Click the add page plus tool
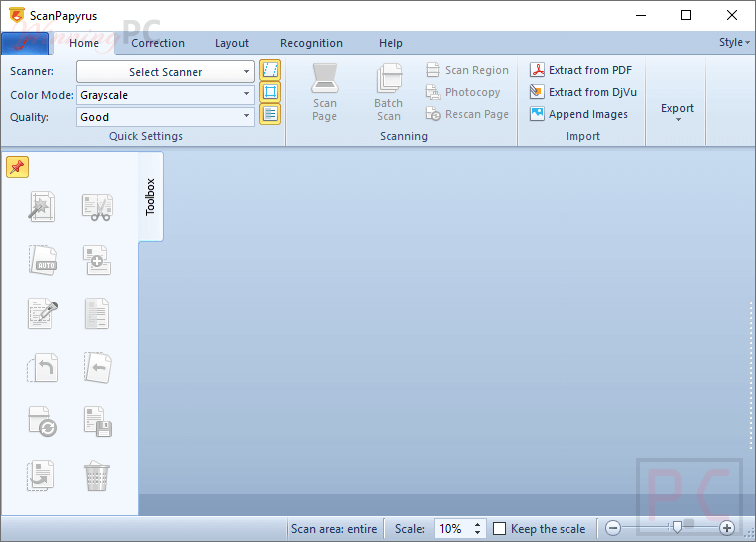The height and width of the screenshot is (542, 756). pos(97,261)
